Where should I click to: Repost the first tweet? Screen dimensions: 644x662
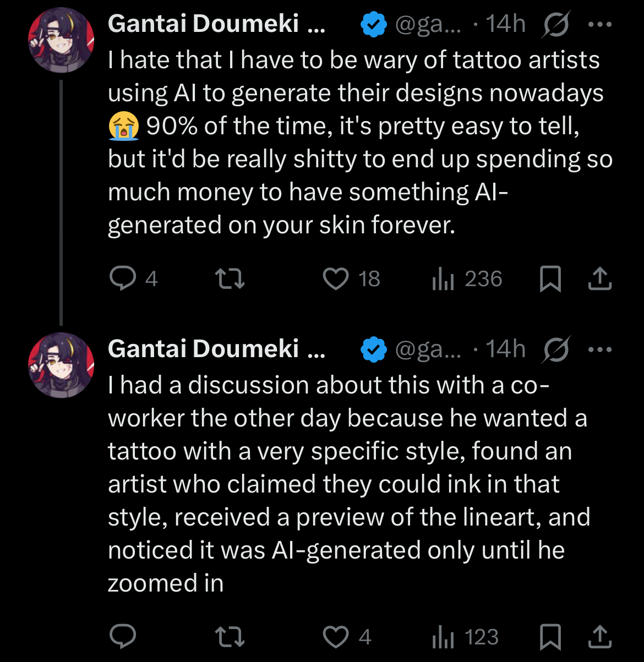[230, 279]
